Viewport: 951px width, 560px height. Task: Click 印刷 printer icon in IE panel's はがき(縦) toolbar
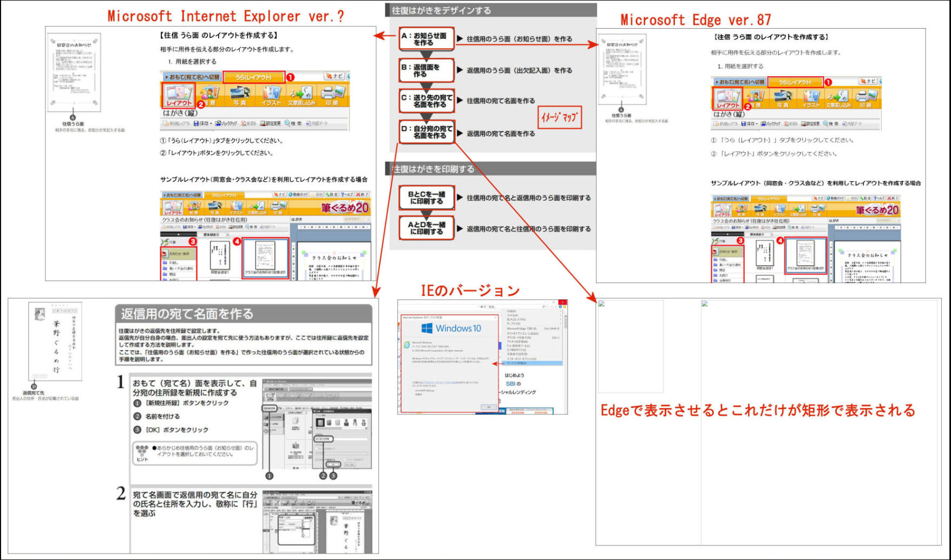(x=332, y=95)
